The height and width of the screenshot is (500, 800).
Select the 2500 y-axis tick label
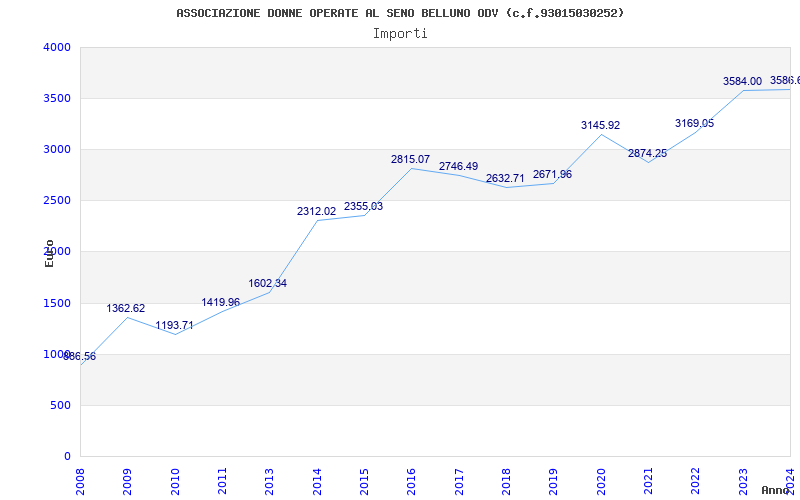(x=57, y=201)
